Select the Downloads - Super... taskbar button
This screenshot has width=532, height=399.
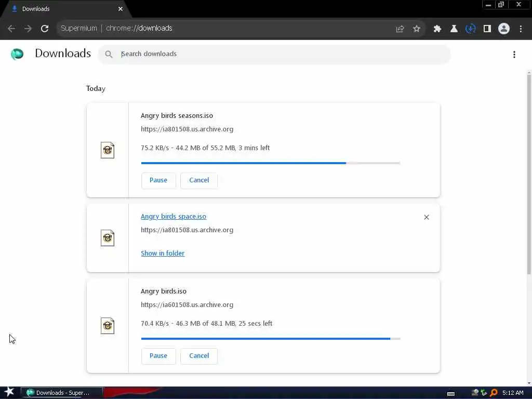62,393
